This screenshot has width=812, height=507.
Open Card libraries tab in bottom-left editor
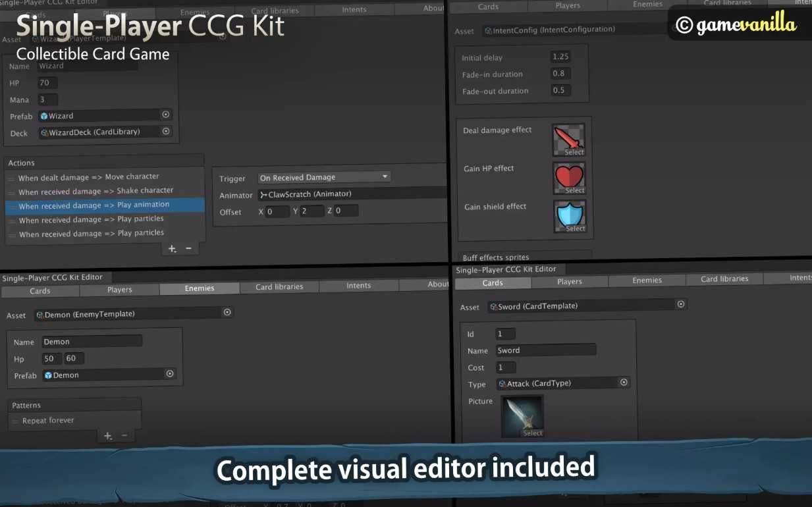point(279,287)
